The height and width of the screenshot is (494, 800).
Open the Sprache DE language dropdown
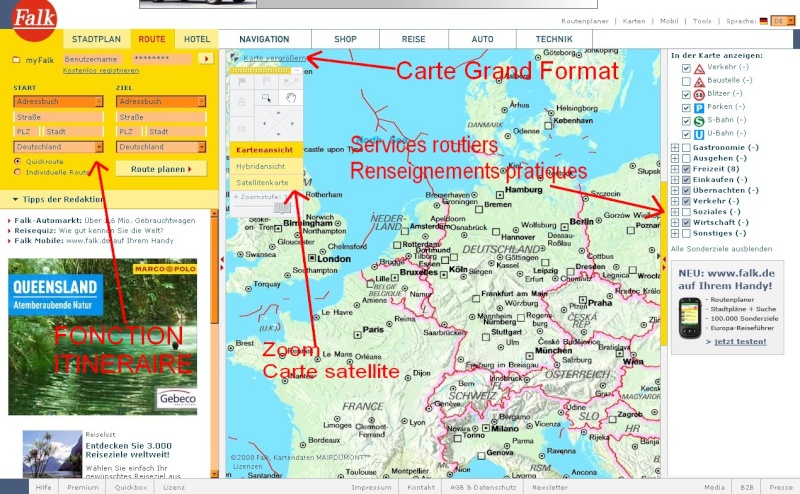pyautogui.click(x=783, y=21)
